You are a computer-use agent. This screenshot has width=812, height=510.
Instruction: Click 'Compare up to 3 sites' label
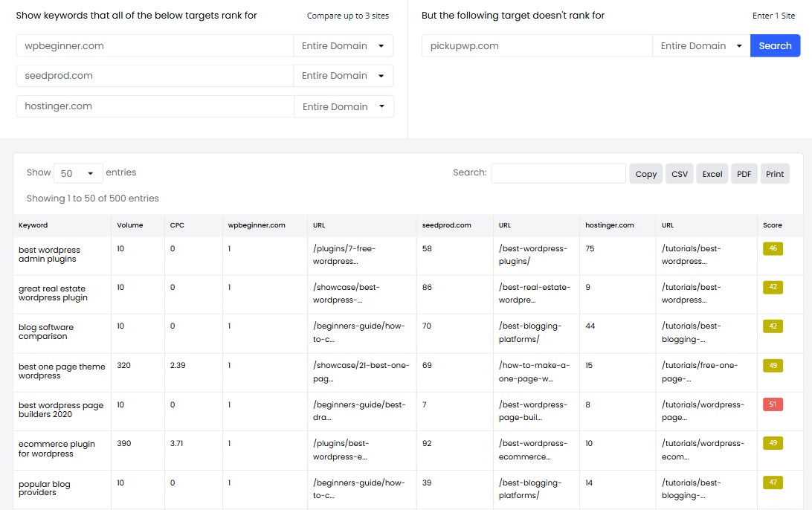(348, 16)
